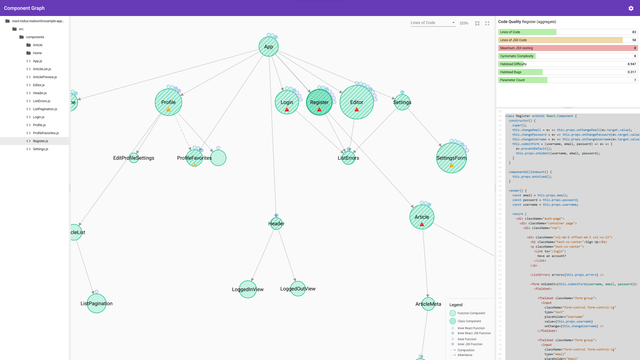Expand the Home folder
This screenshot has width=640, height=360.
[x=34, y=53]
